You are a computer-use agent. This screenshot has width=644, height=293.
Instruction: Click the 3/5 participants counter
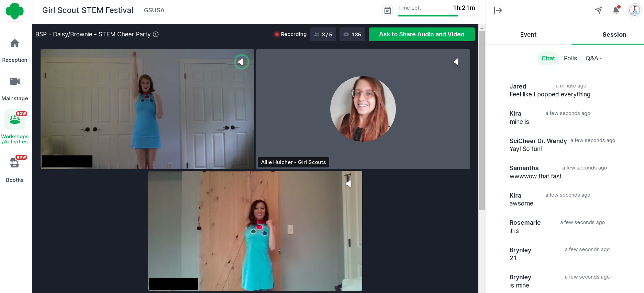point(323,34)
